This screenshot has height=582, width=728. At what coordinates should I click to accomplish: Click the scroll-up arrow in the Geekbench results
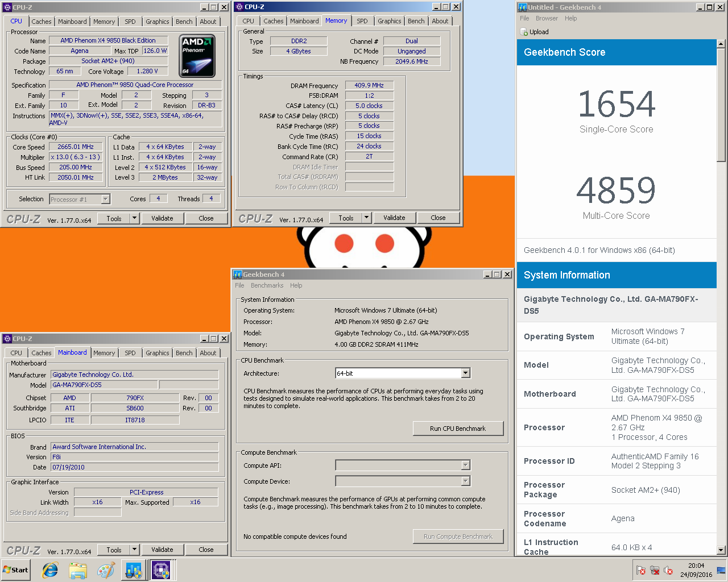coord(721,44)
